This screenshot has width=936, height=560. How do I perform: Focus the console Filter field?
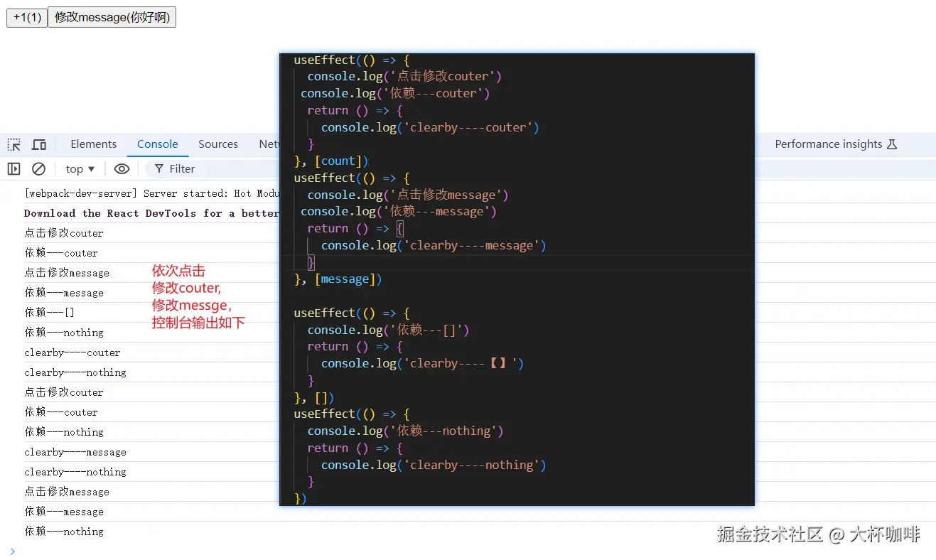tap(213, 168)
